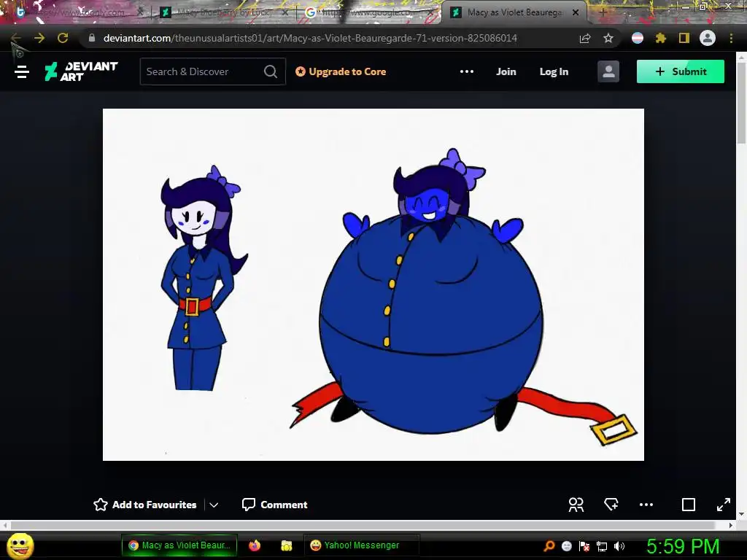Click the fullscreen expand arrows icon
The image size is (747, 560).
click(724, 505)
